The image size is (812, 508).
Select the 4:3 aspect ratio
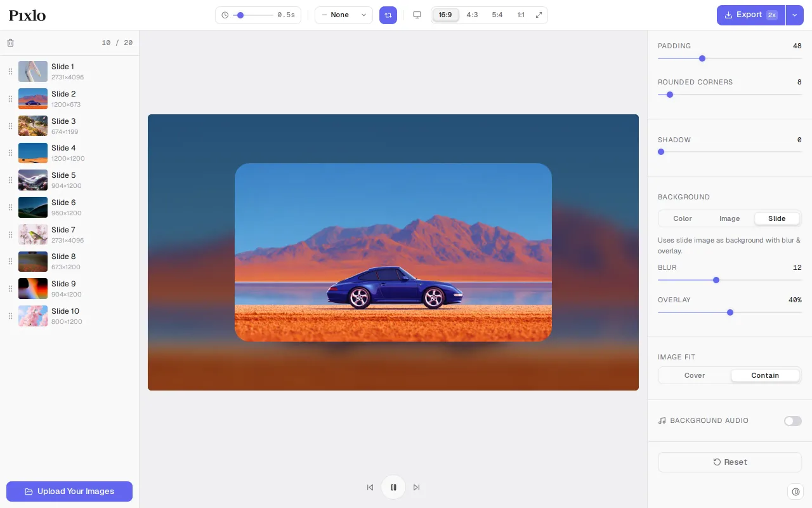point(472,15)
